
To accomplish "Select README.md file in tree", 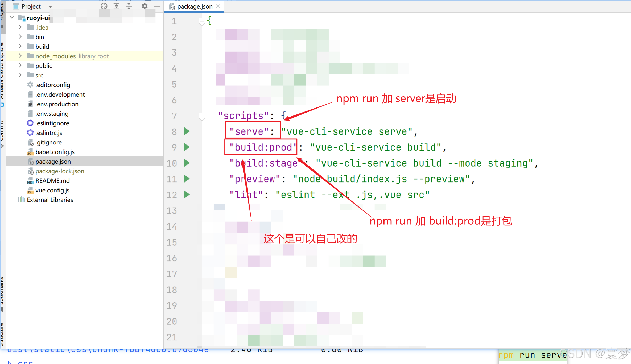I will click(52, 181).
